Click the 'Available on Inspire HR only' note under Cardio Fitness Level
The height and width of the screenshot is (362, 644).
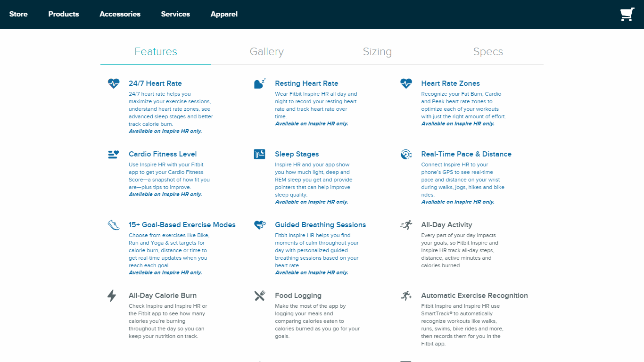pos(165,194)
